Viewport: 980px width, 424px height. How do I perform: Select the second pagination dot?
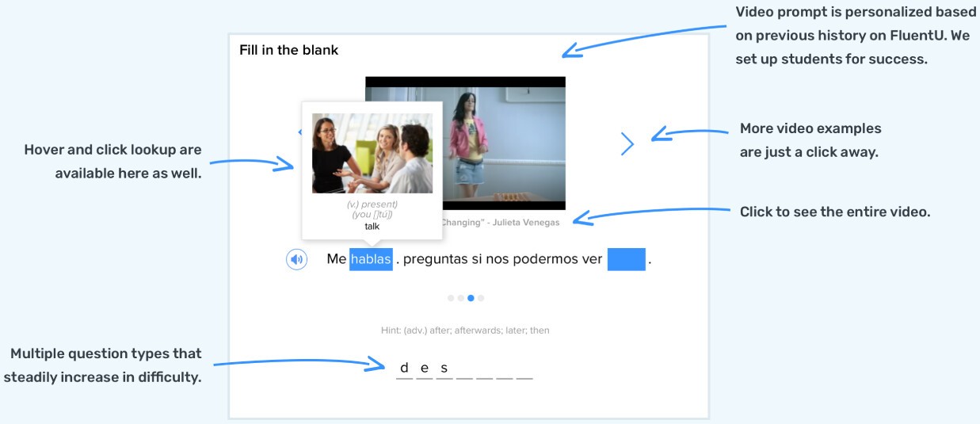pos(460,299)
